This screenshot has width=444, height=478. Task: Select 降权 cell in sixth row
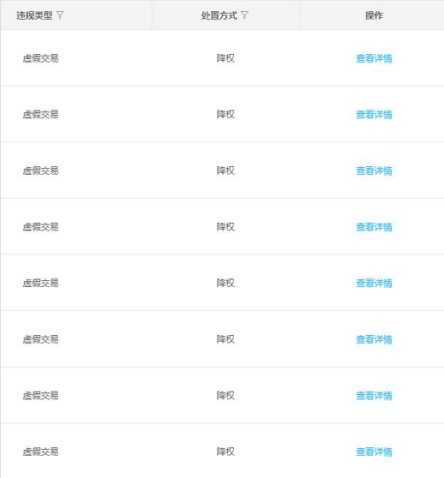(226, 339)
